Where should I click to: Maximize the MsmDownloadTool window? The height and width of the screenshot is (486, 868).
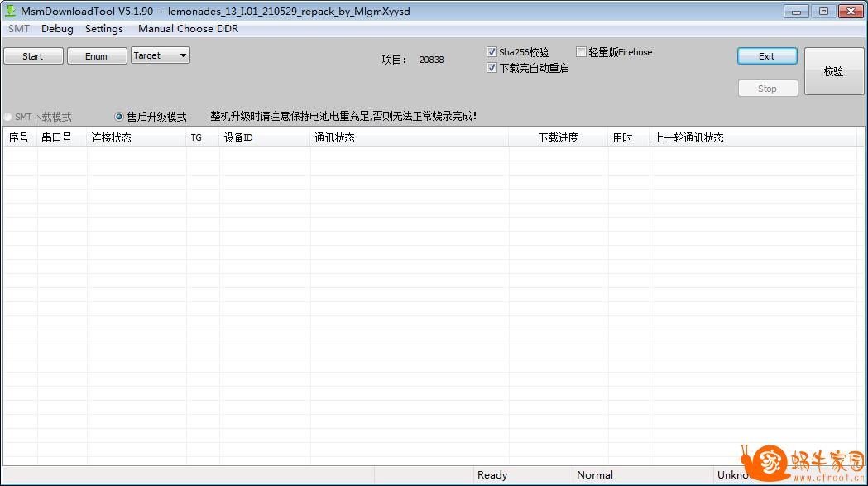point(823,11)
